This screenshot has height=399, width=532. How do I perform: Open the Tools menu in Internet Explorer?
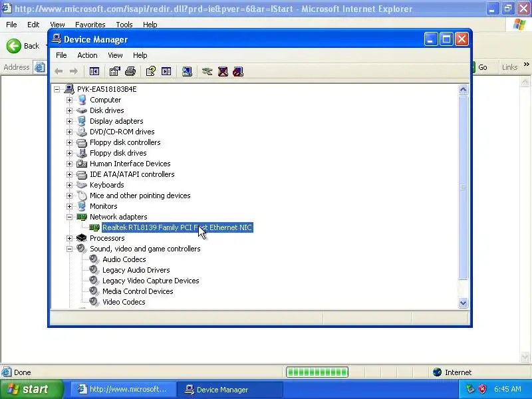[x=124, y=25]
